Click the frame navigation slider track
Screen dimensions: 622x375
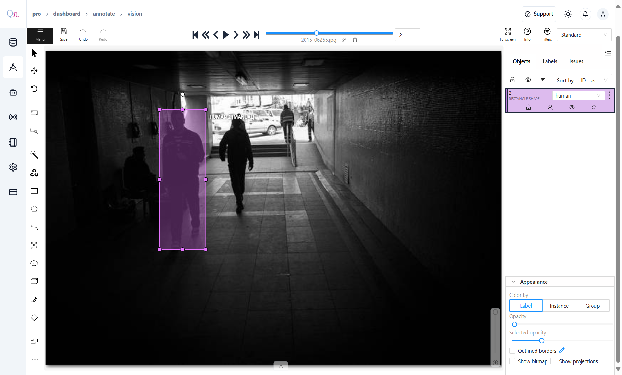coord(329,33)
